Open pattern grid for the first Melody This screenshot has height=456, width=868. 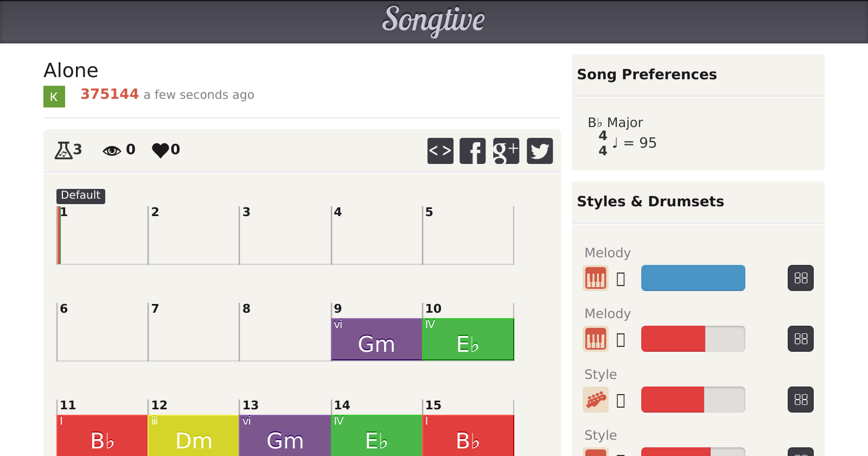click(800, 278)
